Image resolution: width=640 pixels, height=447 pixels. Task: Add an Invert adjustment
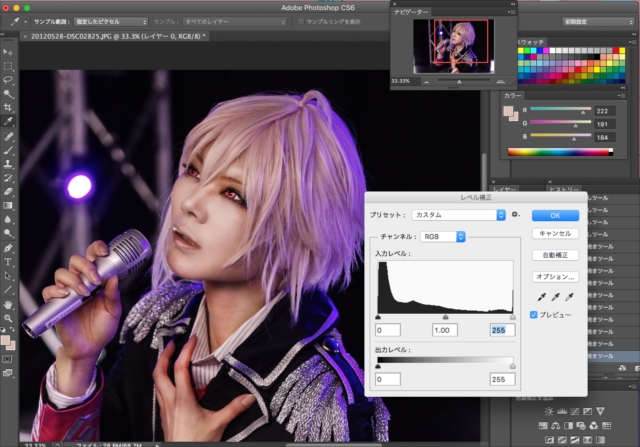tap(549, 440)
